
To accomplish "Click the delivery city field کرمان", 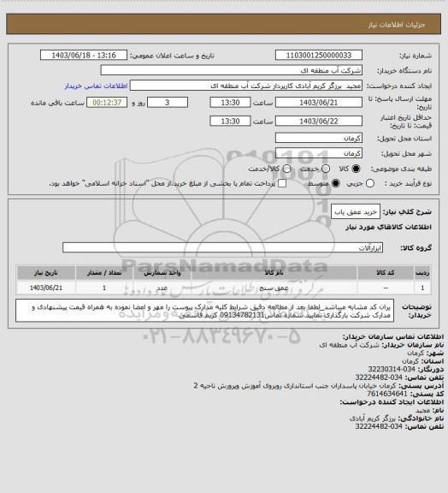I will pyautogui.click(x=319, y=153).
